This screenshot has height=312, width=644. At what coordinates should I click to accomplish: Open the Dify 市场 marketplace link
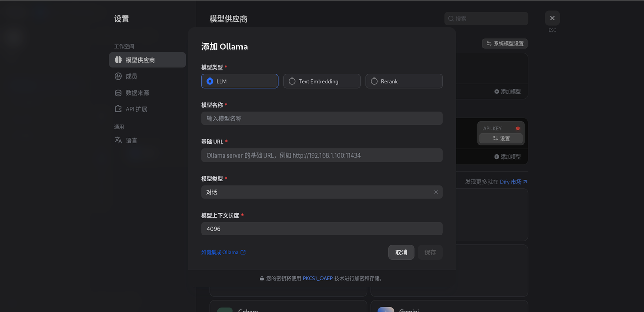[x=511, y=182]
